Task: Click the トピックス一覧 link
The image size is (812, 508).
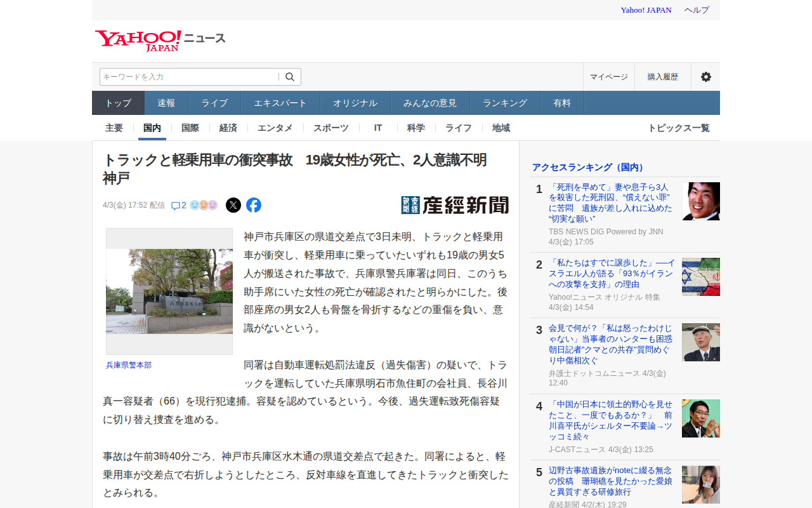Action: (678, 128)
